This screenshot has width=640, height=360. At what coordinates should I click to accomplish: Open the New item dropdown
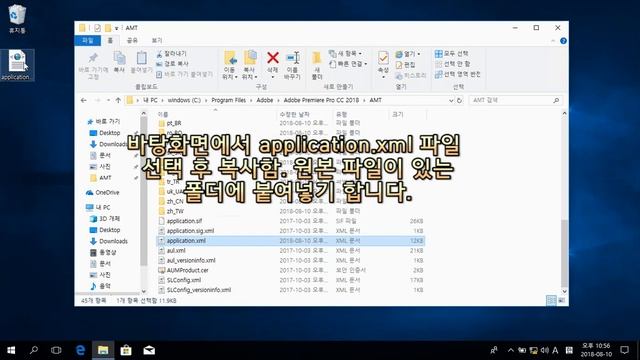(345, 53)
